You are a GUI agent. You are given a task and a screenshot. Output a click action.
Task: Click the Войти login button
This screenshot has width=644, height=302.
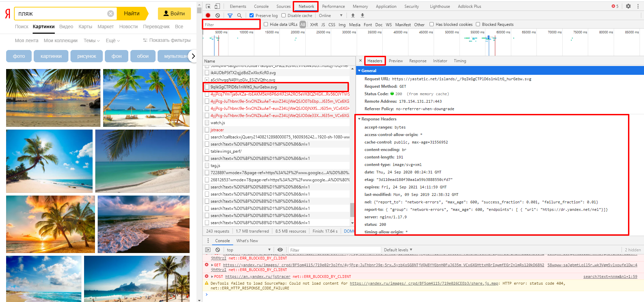click(174, 14)
